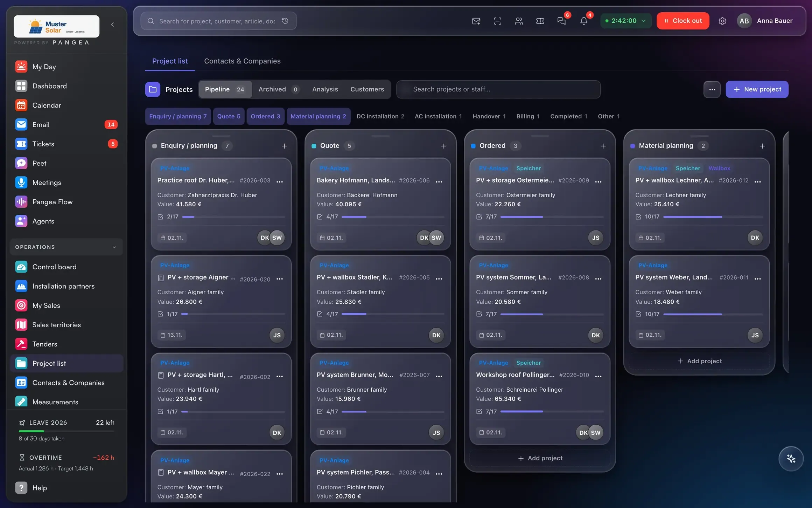Click the search history clock icon
This screenshot has height=508, width=812.
pos(285,21)
